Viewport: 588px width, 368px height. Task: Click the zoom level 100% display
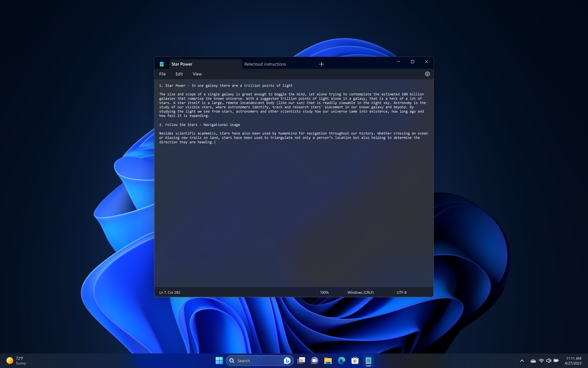coord(324,292)
